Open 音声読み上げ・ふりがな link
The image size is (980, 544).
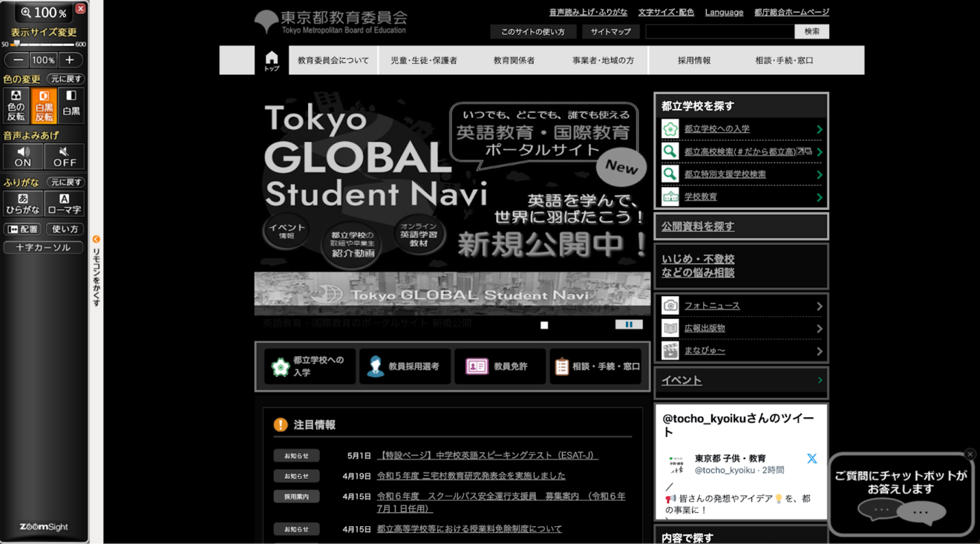(588, 12)
